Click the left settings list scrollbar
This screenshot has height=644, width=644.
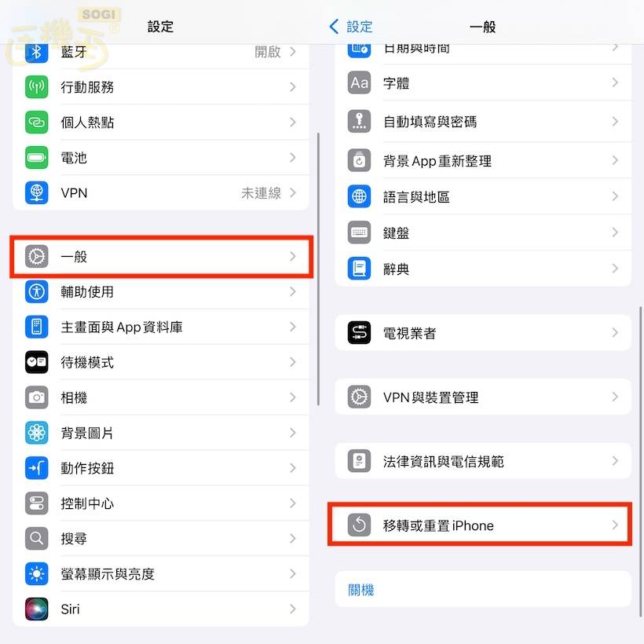click(x=318, y=269)
